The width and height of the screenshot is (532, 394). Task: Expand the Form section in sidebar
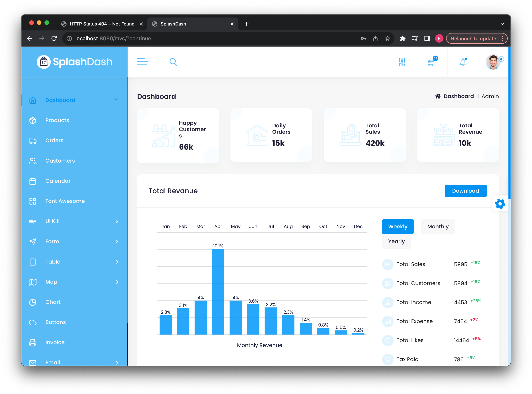pos(117,241)
